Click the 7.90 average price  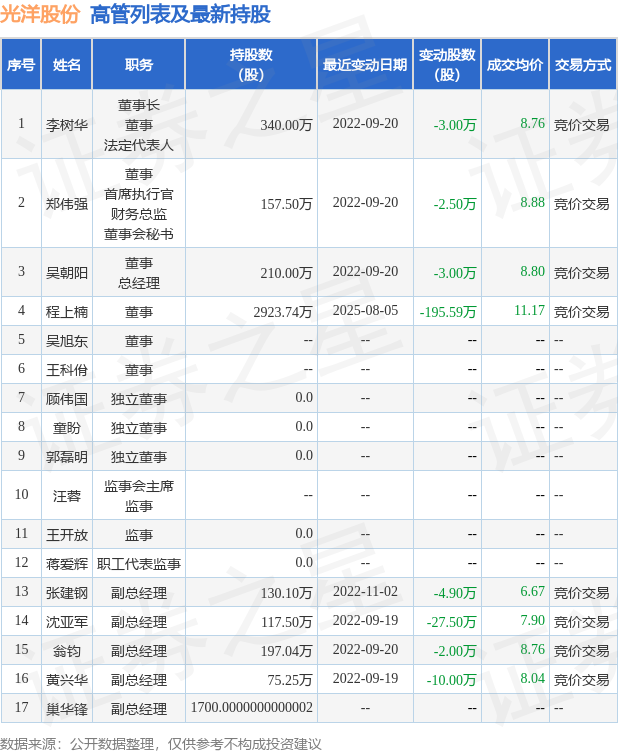click(x=533, y=620)
